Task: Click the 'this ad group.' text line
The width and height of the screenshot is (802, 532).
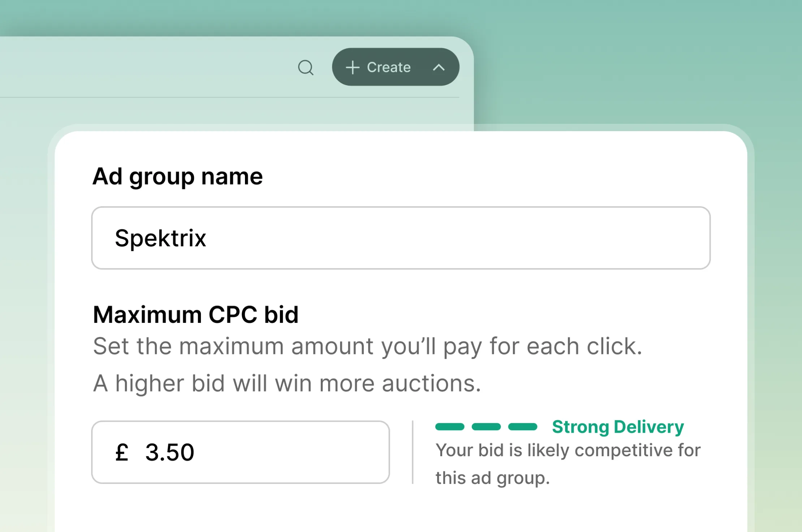Action: pos(492,478)
